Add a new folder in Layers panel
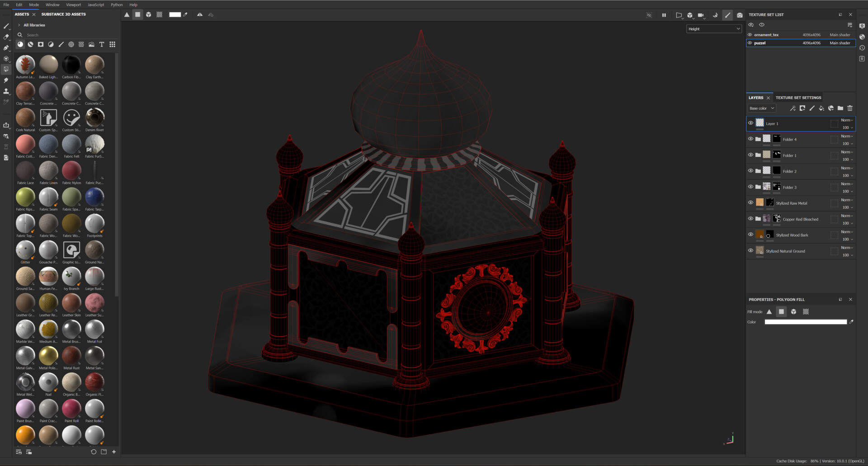Screen dimensions: 868x466 [x=840, y=108]
